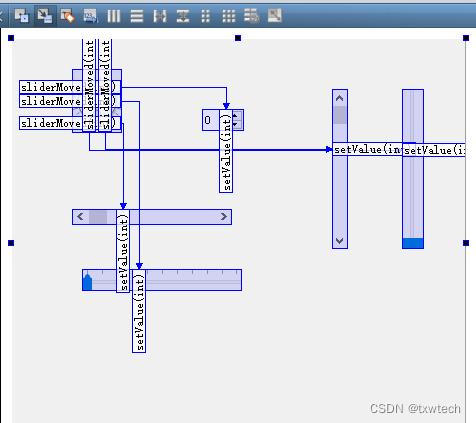Decrease spin box value with down arrow
Screen dimensions: 476x423
[x=236, y=125]
